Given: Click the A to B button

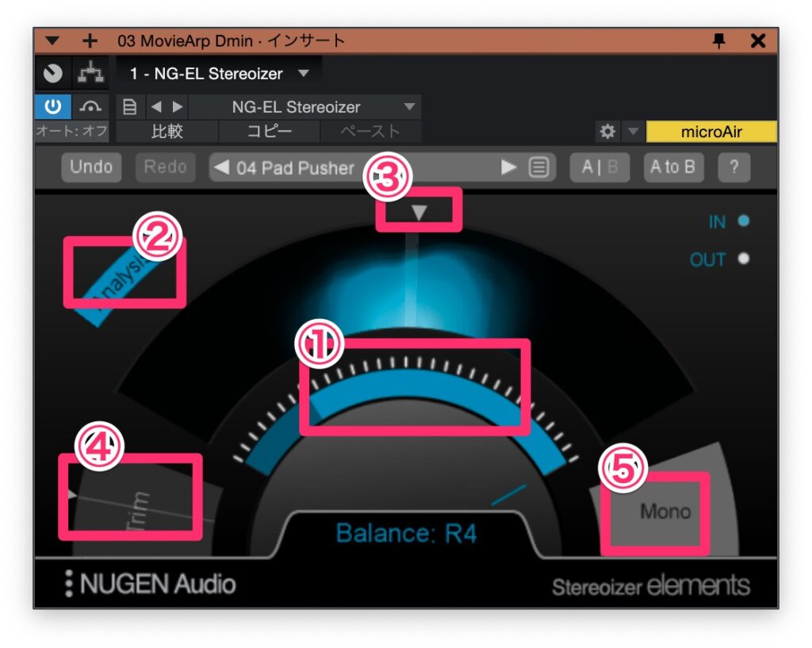Looking at the screenshot, I should 672,167.
